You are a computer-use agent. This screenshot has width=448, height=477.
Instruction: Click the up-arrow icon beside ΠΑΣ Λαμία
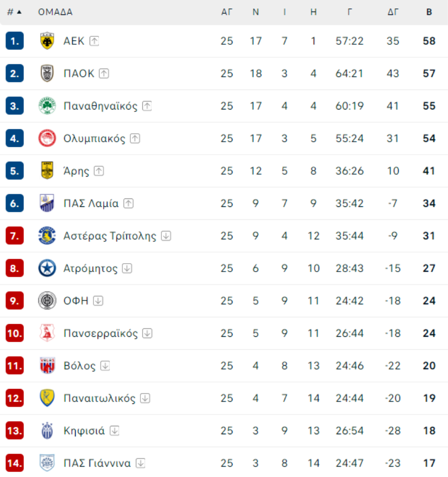click(128, 203)
